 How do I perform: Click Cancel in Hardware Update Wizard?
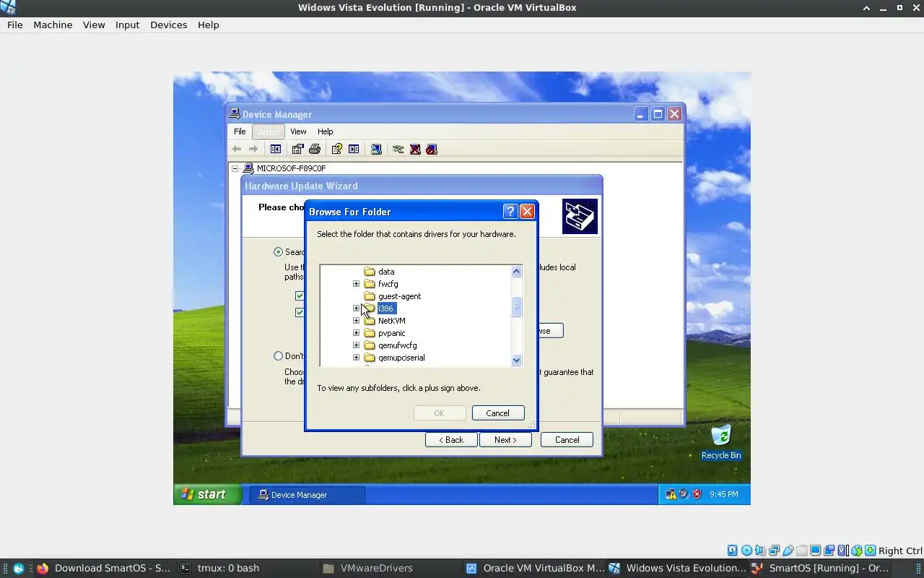pos(567,439)
